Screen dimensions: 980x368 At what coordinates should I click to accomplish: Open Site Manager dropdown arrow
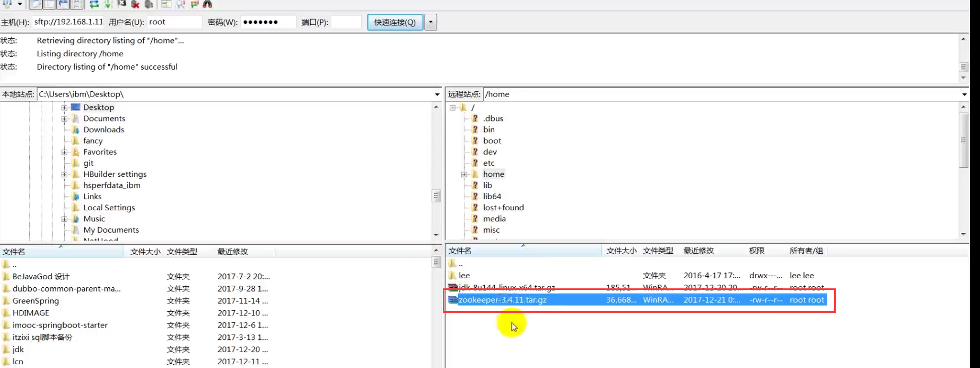[x=20, y=4]
